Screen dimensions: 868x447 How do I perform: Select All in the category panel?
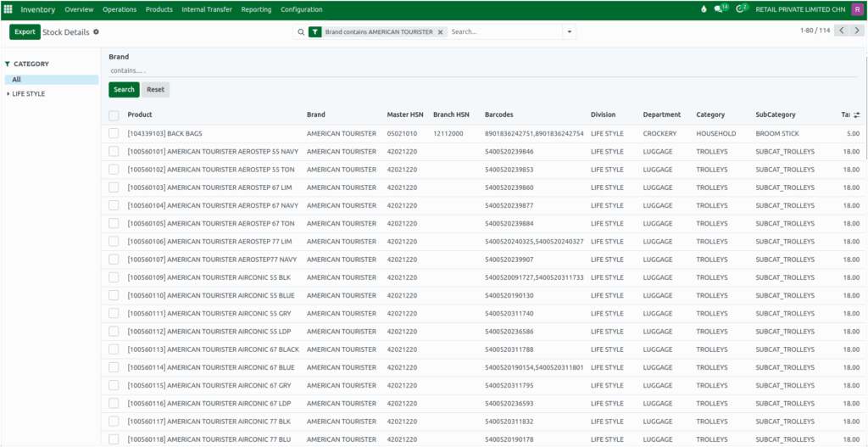pos(52,80)
